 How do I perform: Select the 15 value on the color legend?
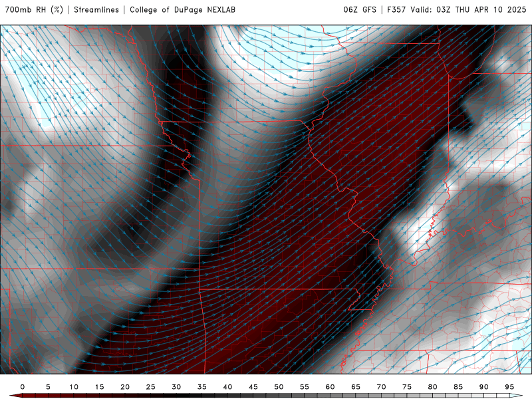(x=99, y=387)
